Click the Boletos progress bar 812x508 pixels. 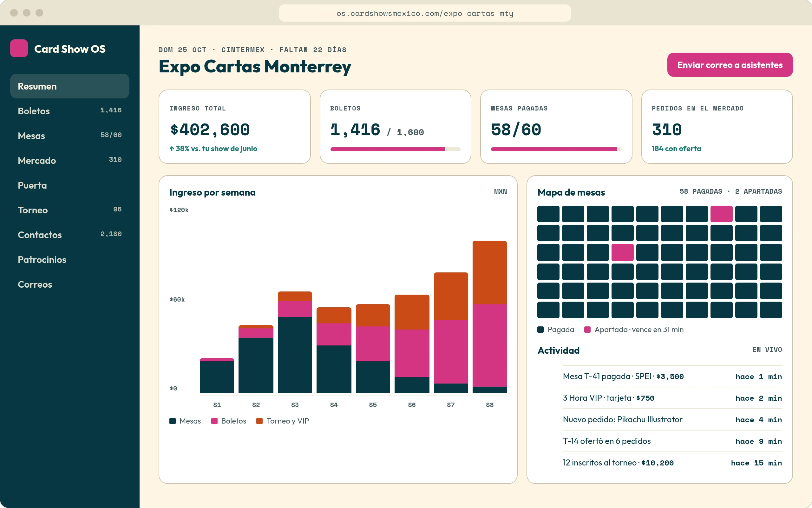point(395,149)
